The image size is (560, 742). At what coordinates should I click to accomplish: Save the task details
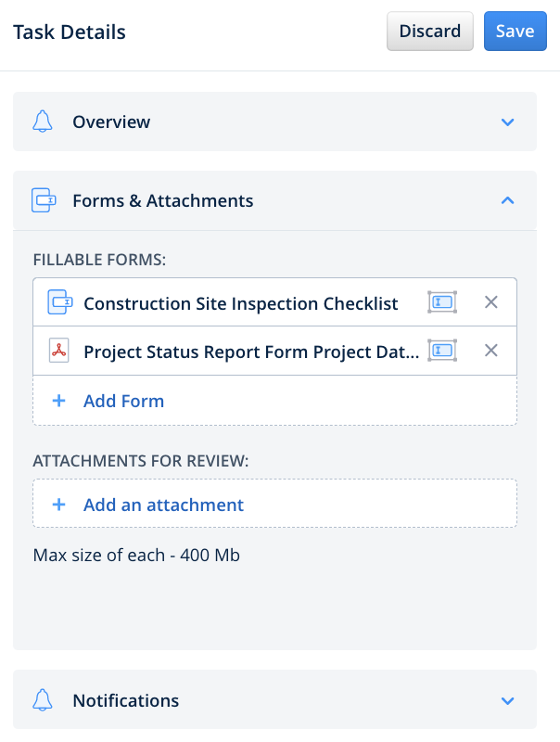click(x=515, y=32)
